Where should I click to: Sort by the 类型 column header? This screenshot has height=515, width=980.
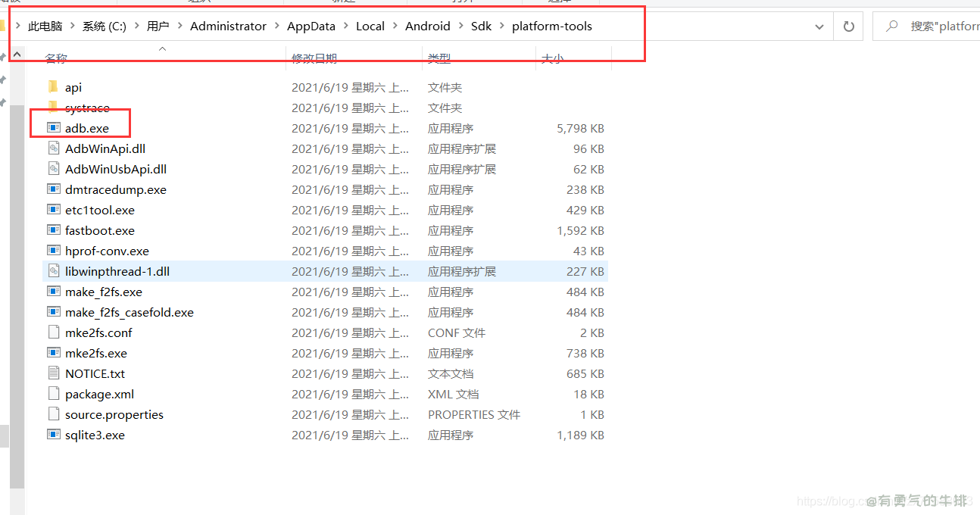point(439,58)
